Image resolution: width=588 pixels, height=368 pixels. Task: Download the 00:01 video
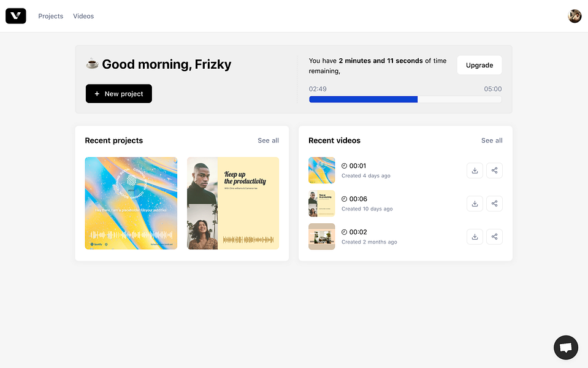point(475,171)
